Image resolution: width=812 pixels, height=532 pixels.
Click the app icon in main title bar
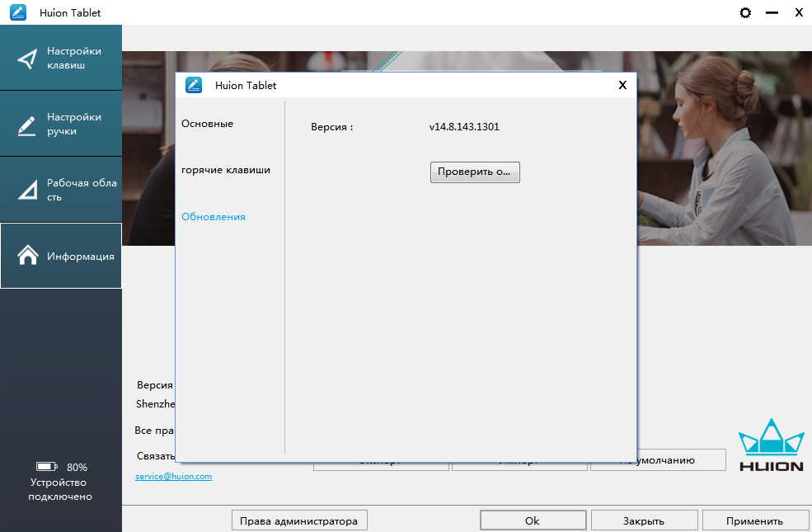coord(18,13)
